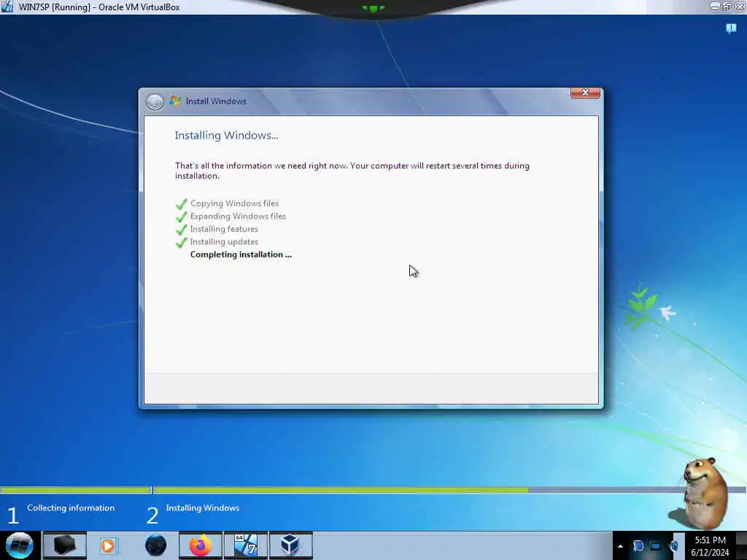Click the stage 1 collecting progress bar
The width and height of the screenshot is (747, 560).
pos(75,489)
